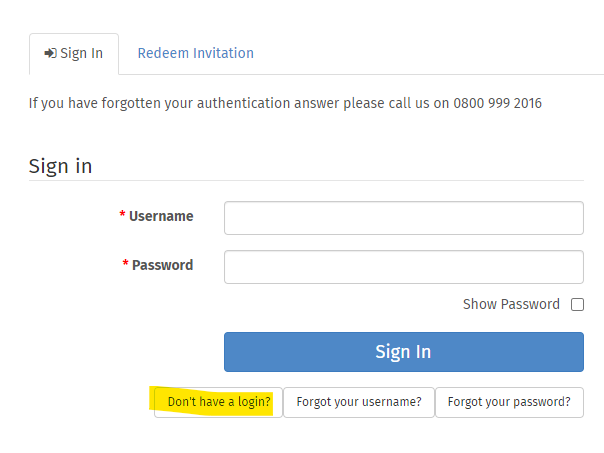The image size is (604, 453).
Task: Click the forgotten authentication answer notice text
Action: tap(285, 103)
